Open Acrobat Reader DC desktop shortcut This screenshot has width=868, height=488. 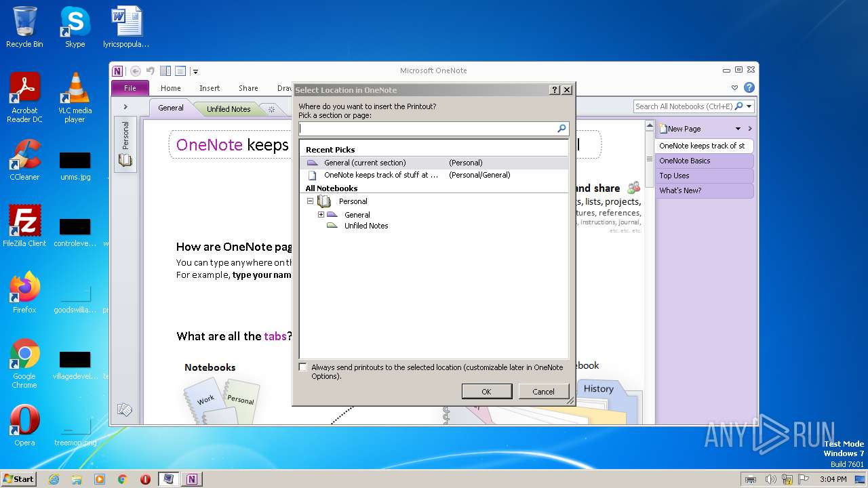(x=24, y=98)
